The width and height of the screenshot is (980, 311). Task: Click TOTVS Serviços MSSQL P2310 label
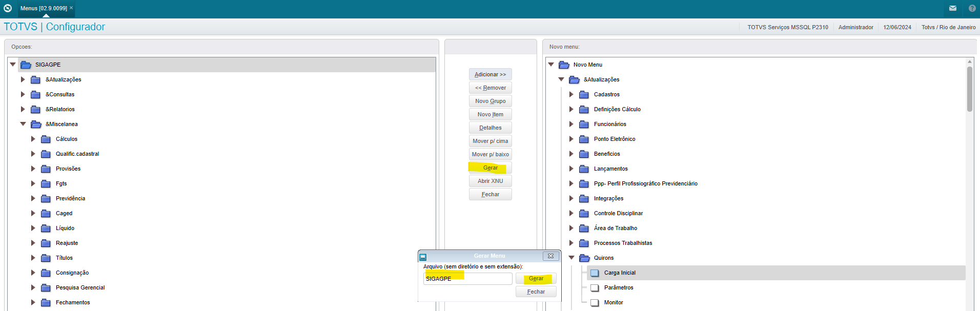coord(787,27)
